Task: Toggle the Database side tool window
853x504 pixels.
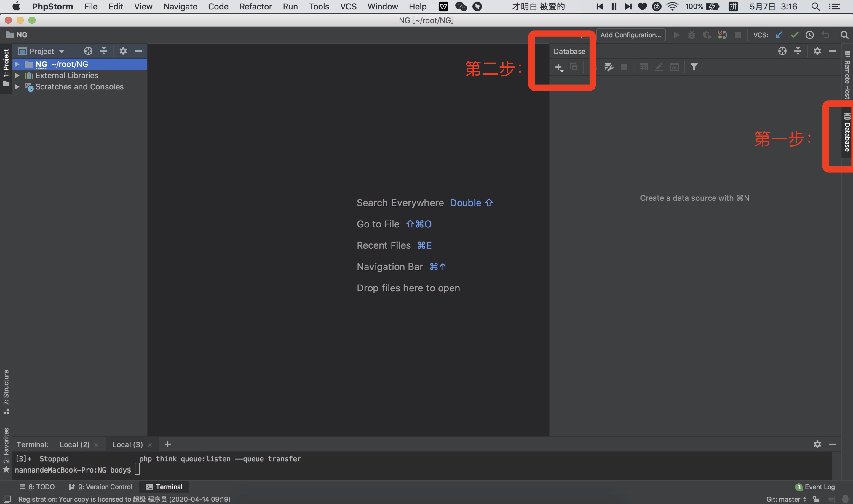Action: click(847, 132)
